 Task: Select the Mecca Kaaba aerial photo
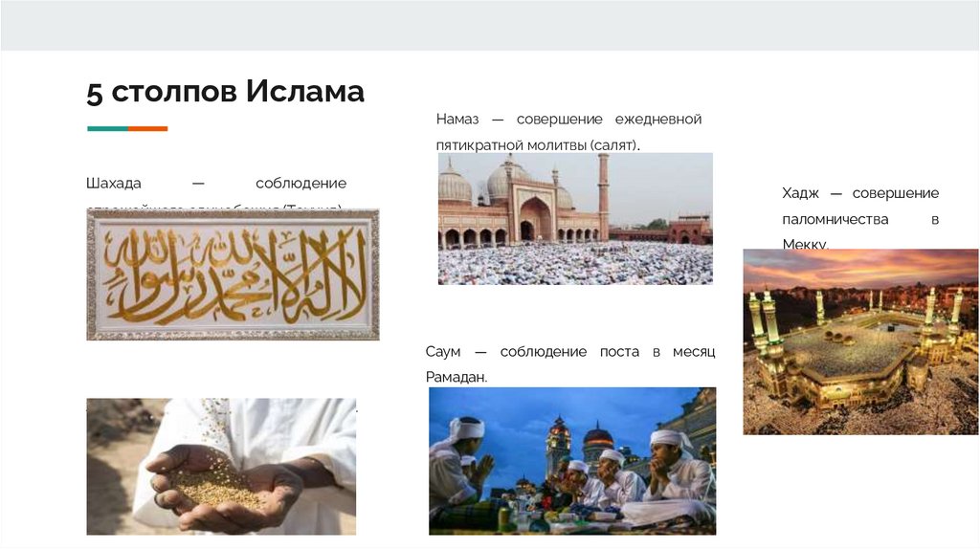(860, 341)
